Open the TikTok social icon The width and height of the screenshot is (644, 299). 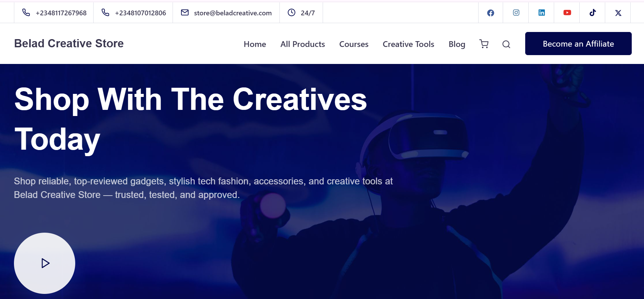pos(593,13)
